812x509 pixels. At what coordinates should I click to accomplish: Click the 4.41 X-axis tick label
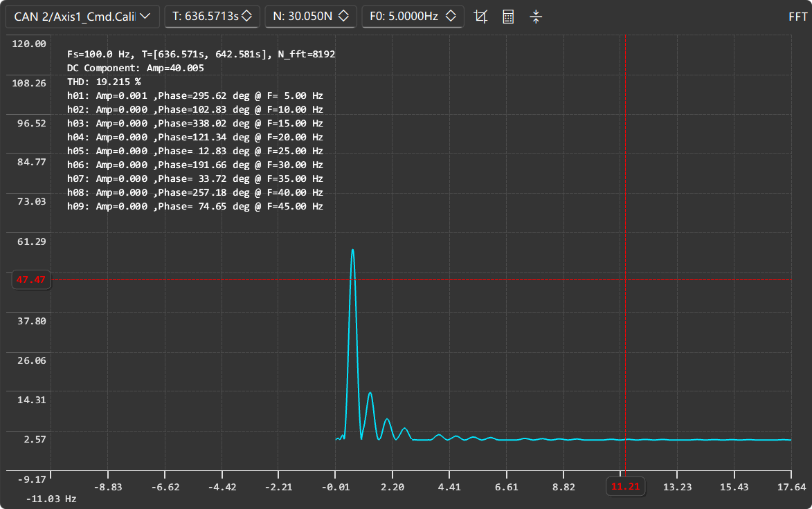pyautogui.click(x=449, y=488)
